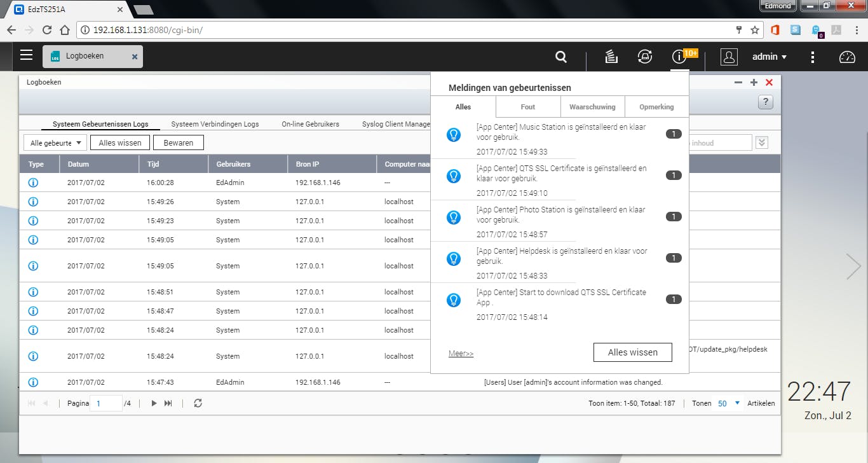
Task: Select the Alles tab in notifications
Action: pyautogui.click(x=463, y=107)
